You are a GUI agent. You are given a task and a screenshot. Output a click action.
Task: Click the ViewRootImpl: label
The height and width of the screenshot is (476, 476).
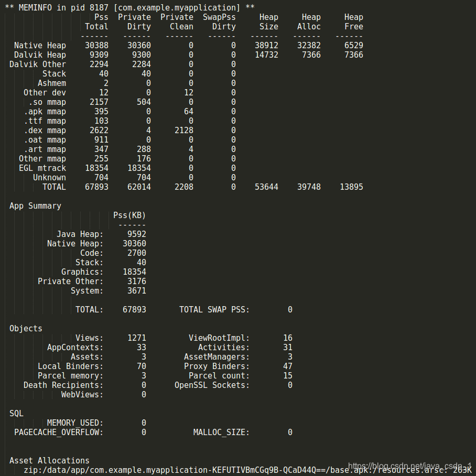219,338
